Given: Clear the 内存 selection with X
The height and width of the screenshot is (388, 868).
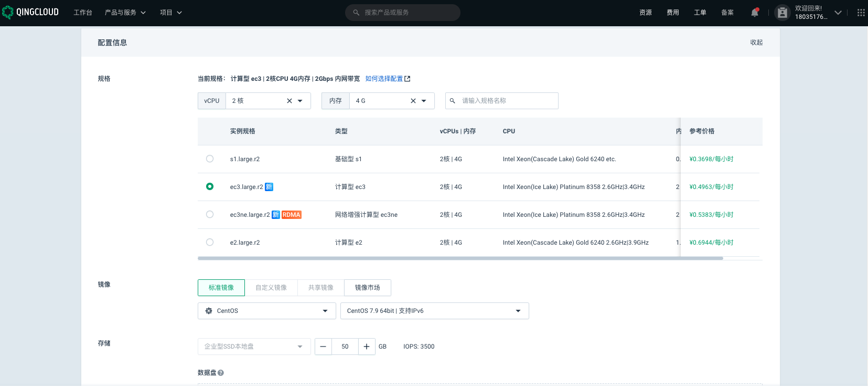Looking at the screenshot, I should [413, 101].
